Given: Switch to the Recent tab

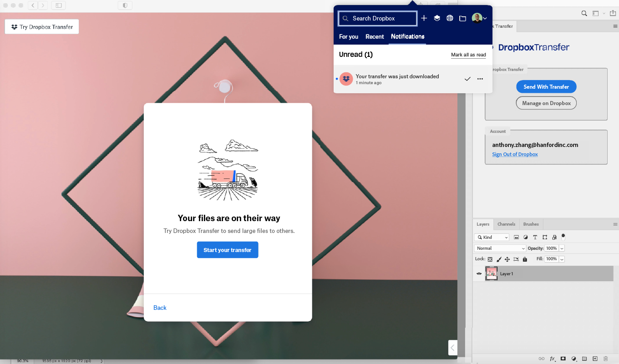Looking at the screenshot, I should (x=375, y=36).
